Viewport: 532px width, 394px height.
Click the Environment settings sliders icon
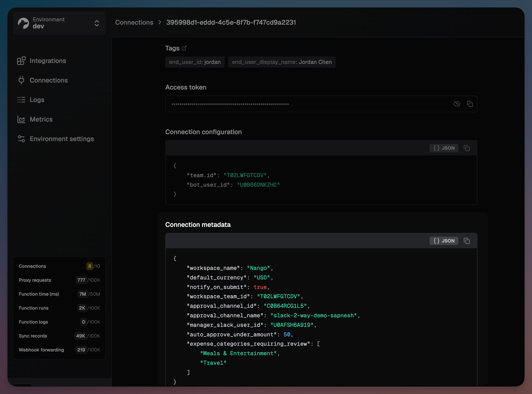(21, 139)
